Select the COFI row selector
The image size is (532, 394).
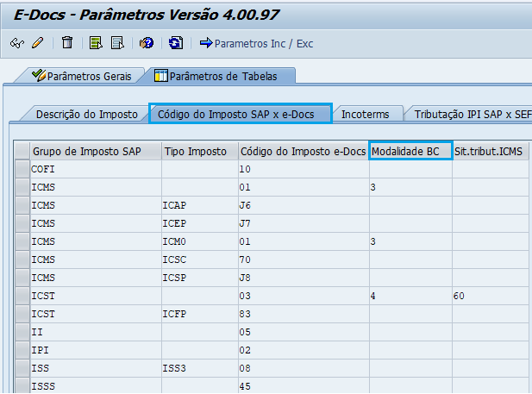pyautogui.click(x=22, y=169)
